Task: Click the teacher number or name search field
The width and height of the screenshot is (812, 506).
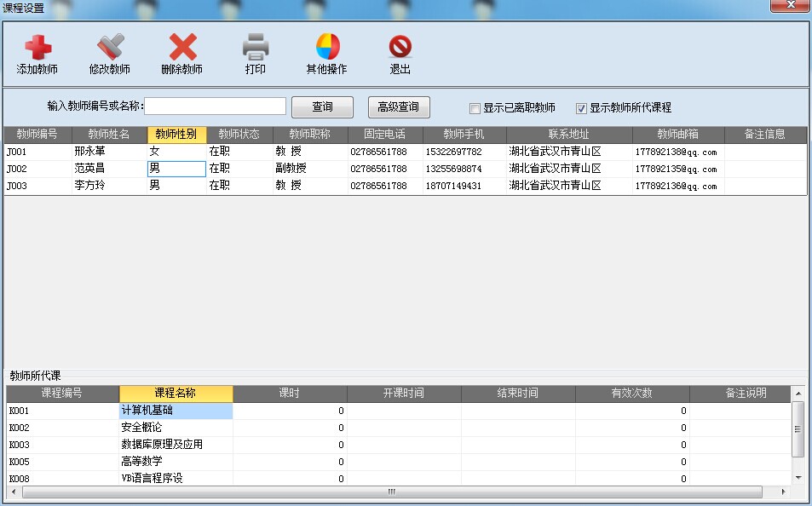Action: point(215,106)
